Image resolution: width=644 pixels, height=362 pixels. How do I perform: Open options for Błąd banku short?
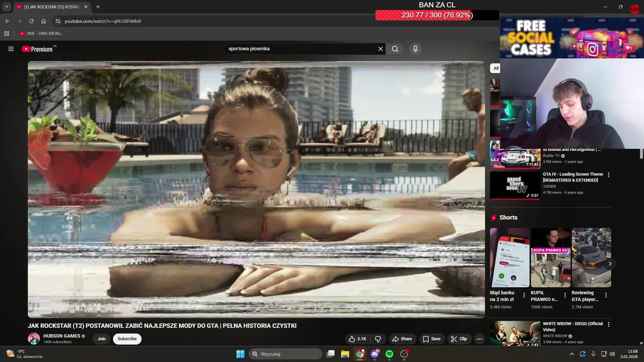click(524, 295)
